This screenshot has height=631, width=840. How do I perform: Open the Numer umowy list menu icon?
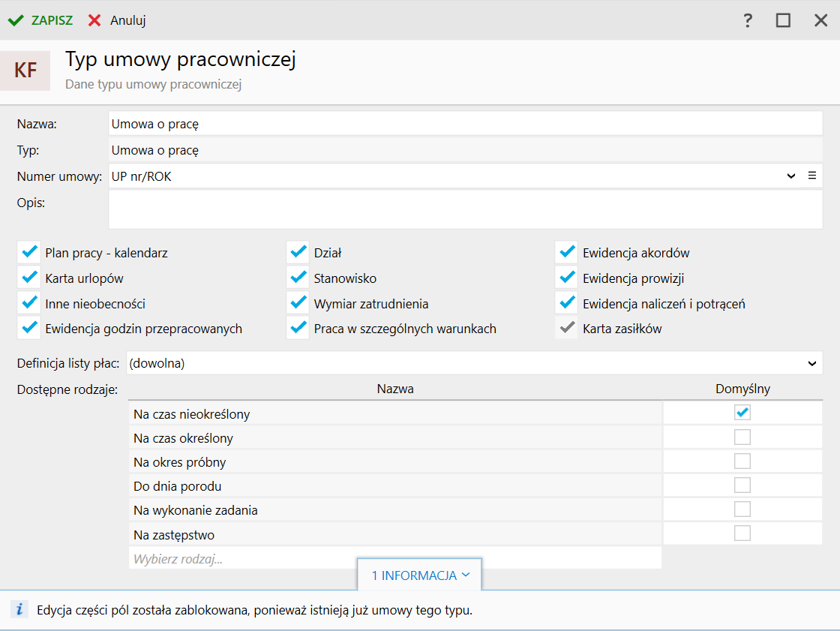[x=811, y=176]
